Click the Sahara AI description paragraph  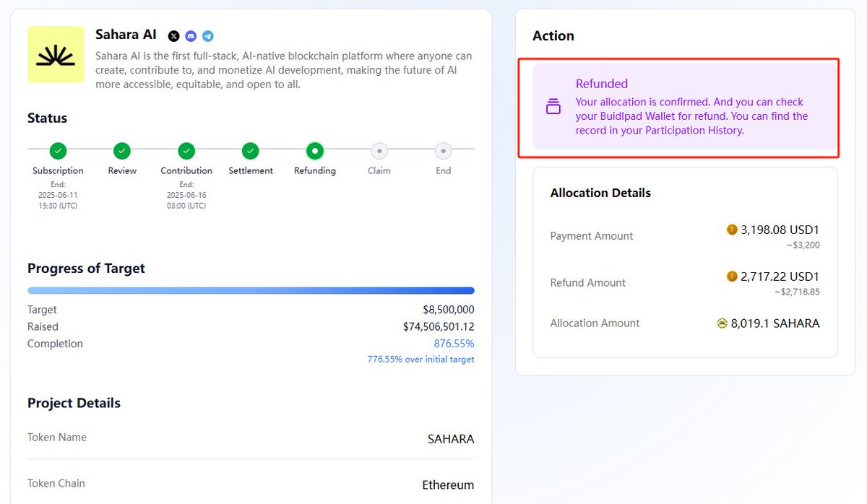pyautogui.click(x=284, y=70)
